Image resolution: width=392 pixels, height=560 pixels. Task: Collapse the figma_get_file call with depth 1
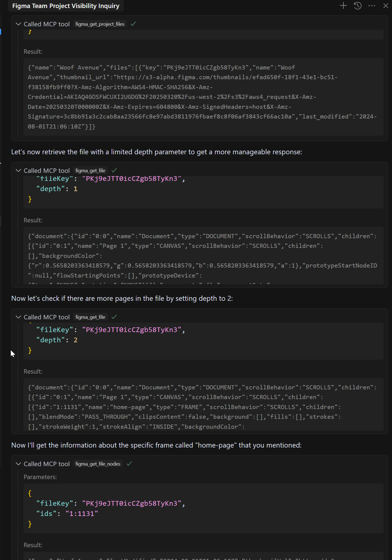(19, 170)
